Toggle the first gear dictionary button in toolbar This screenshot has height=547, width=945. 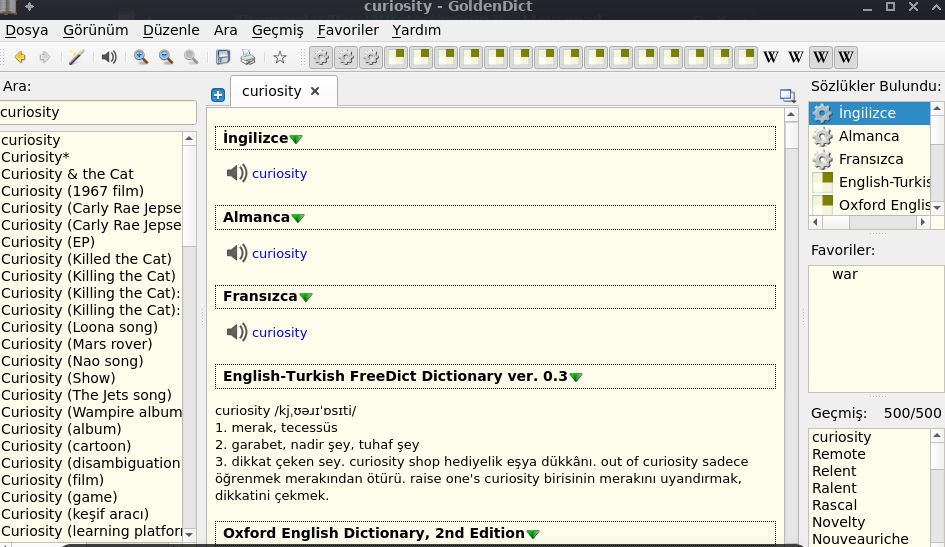(x=321, y=58)
